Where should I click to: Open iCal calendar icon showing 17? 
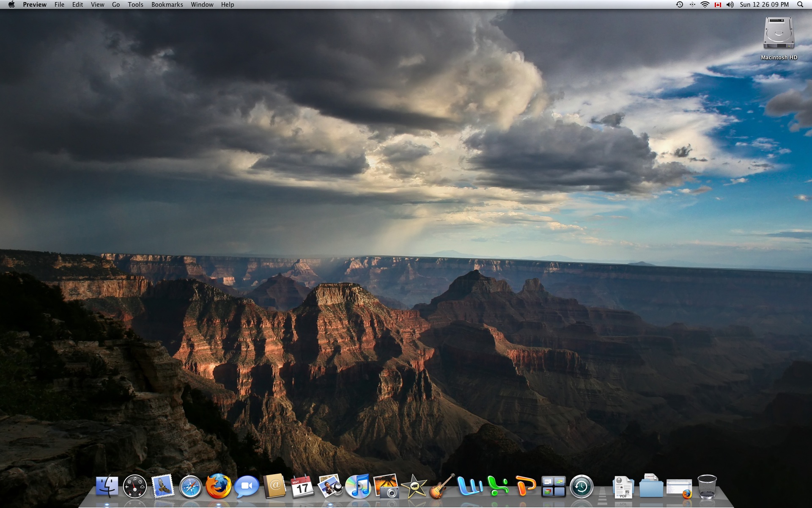coord(302,486)
